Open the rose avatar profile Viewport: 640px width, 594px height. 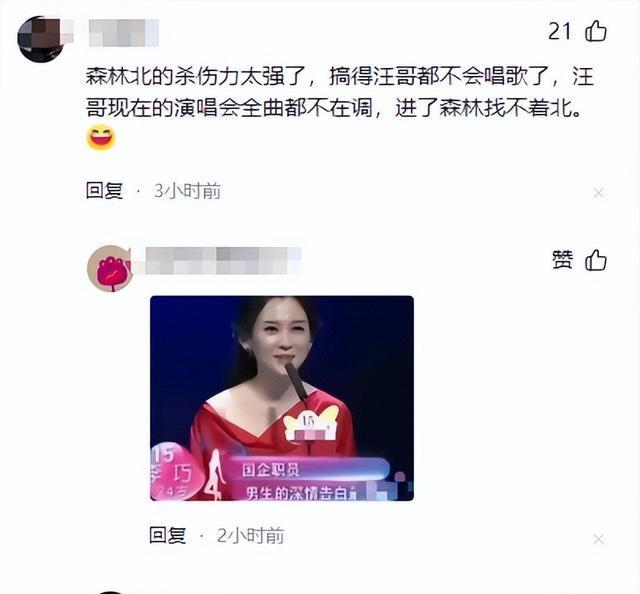pyautogui.click(x=110, y=268)
